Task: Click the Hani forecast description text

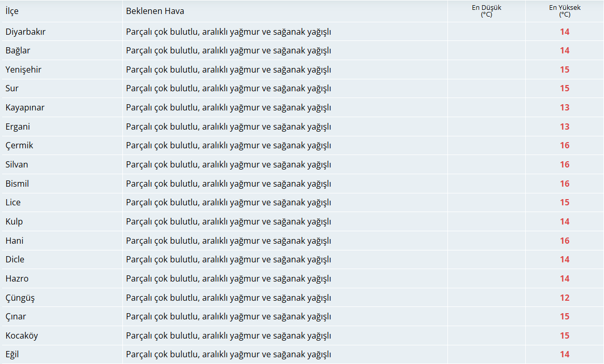Action: pyautogui.click(x=229, y=241)
